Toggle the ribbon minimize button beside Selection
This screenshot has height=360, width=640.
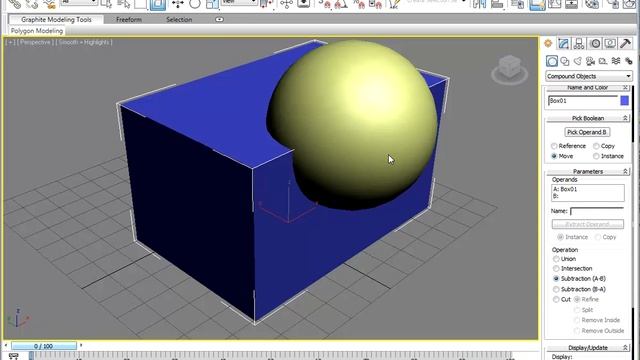click(x=220, y=19)
